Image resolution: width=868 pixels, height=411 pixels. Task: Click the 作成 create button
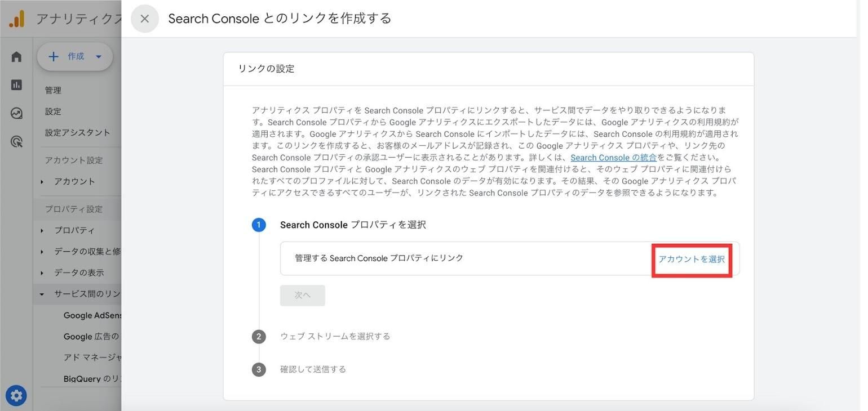(x=75, y=56)
